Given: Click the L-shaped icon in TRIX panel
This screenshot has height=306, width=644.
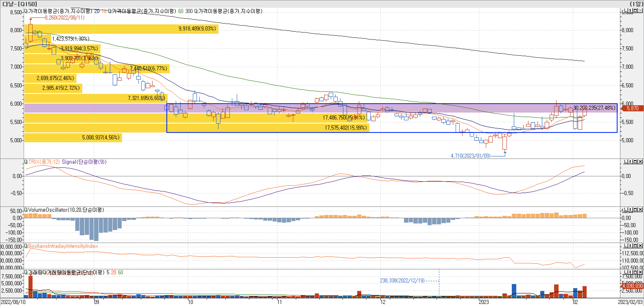Looking at the screenshot, I should 626,162.
